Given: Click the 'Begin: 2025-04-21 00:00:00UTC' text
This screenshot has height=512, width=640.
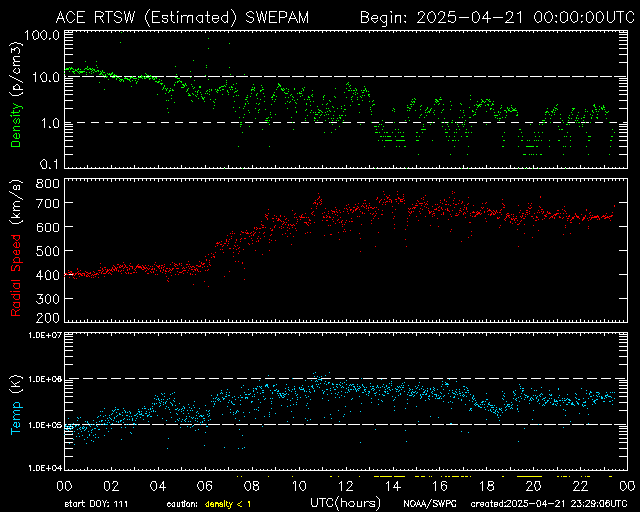Looking at the screenshot, I should [x=497, y=18].
